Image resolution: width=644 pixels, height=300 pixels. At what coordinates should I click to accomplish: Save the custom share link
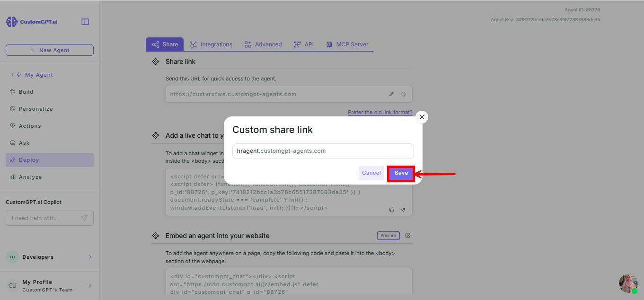401,173
